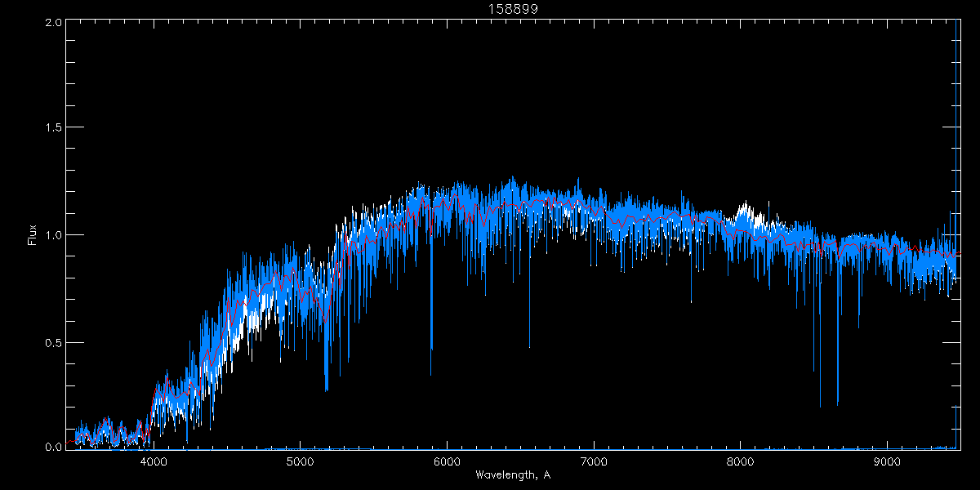Click the 1.0 flux tick label

[53, 235]
